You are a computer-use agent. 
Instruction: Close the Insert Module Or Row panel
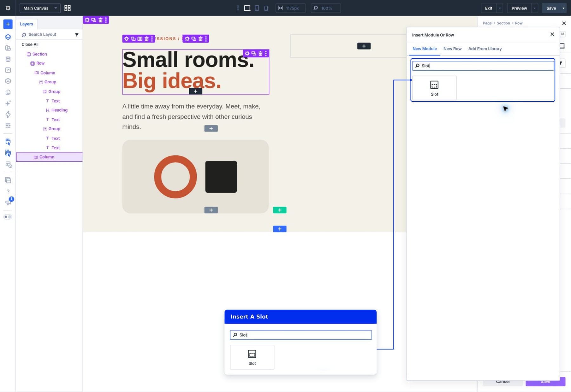[552, 34]
